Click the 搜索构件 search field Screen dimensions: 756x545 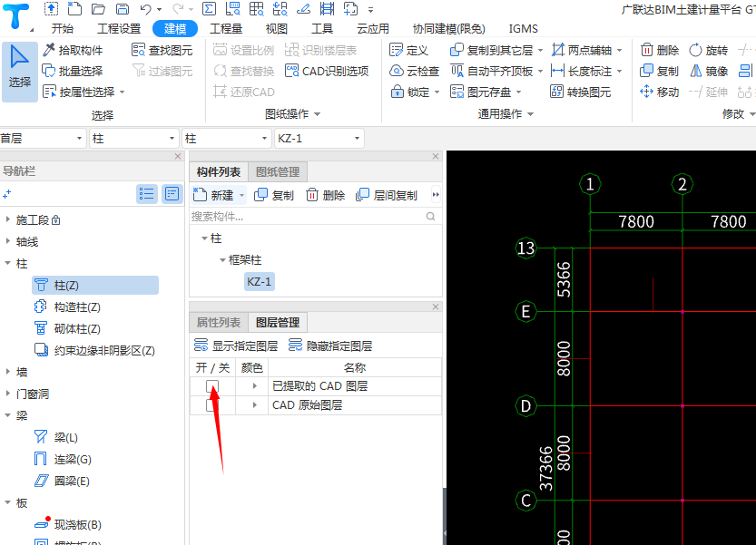314,217
